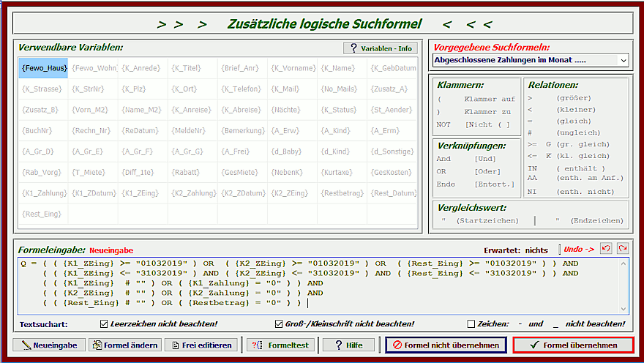Enable the 'Zeichen: - und _' checkbox

(x=471, y=323)
